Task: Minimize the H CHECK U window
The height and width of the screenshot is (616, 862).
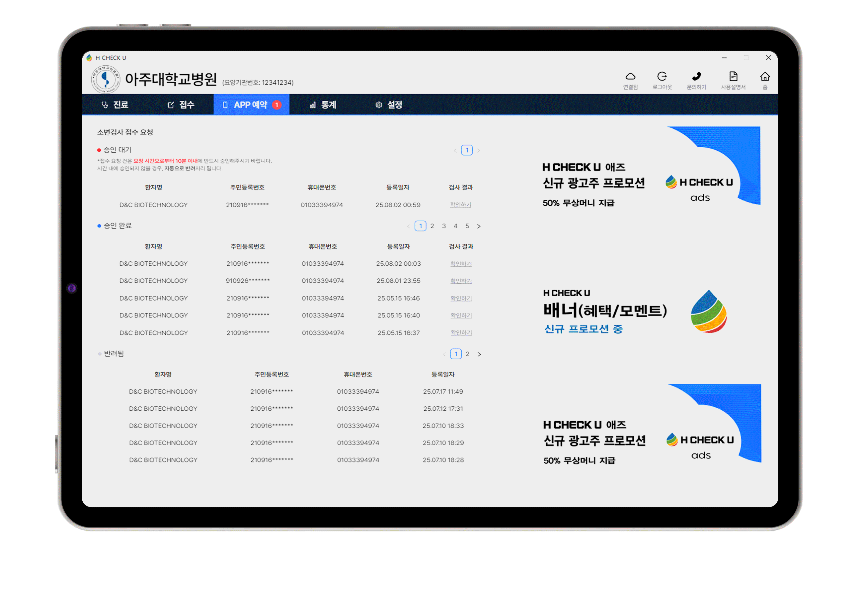Action: point(724,58)
